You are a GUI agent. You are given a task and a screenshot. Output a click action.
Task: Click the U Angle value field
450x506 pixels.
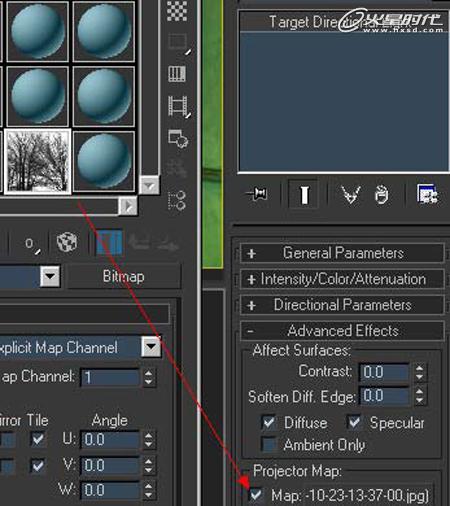click(110, 440)
